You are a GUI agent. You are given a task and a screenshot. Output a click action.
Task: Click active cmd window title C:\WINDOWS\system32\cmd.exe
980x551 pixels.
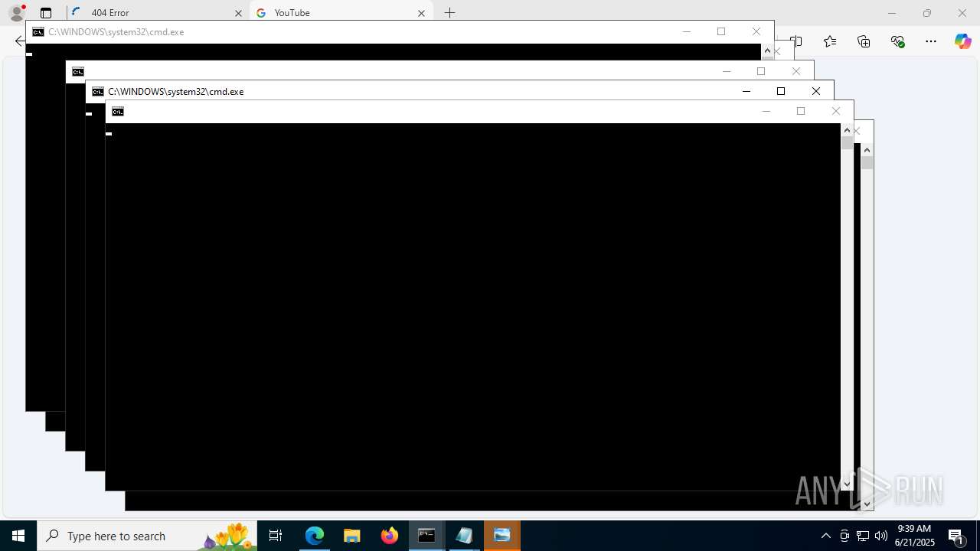(x=175, y=92)
